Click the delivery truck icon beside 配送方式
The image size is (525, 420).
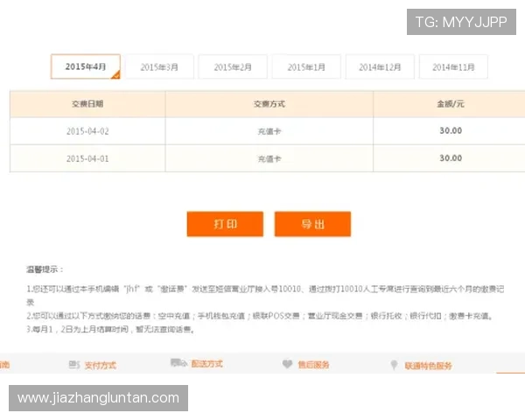(178, 363)
